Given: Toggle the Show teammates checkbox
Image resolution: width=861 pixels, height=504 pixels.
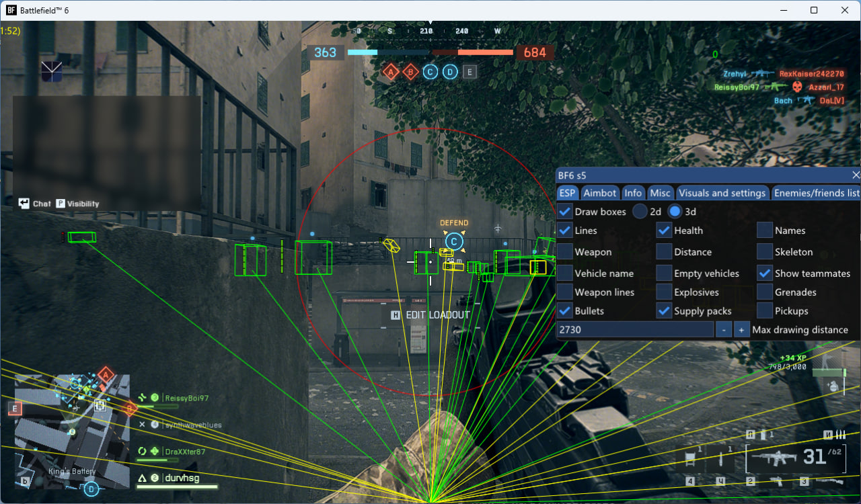Looking at the screenshot, I should [765, 274].
